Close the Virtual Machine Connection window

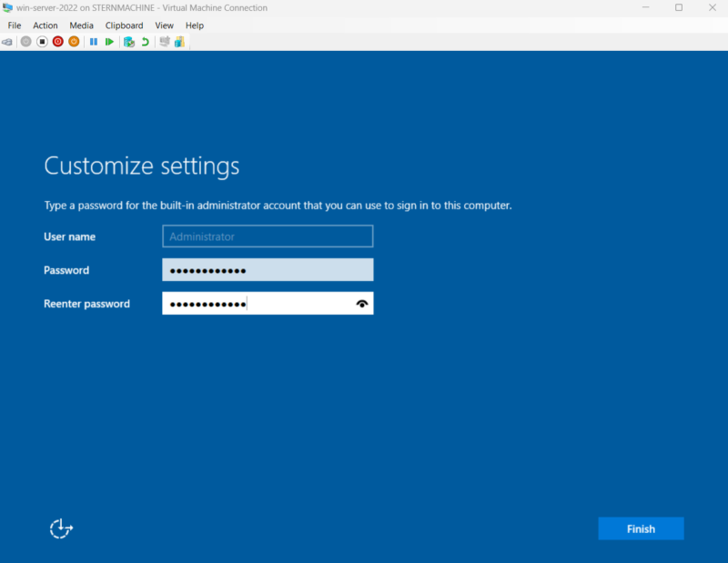(x=713, y=7)
